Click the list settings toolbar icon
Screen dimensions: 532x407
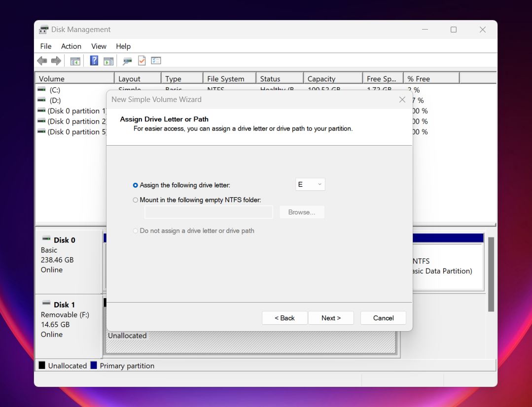pos(156,61)
